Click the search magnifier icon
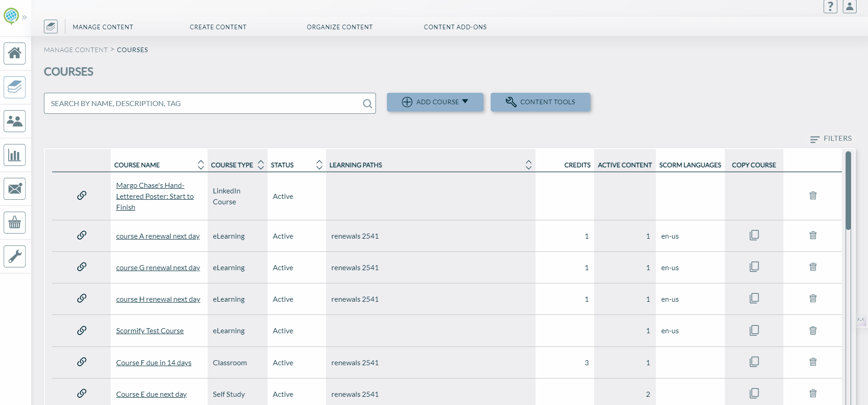This screenshot has width=868, height=405. (367, 104)
